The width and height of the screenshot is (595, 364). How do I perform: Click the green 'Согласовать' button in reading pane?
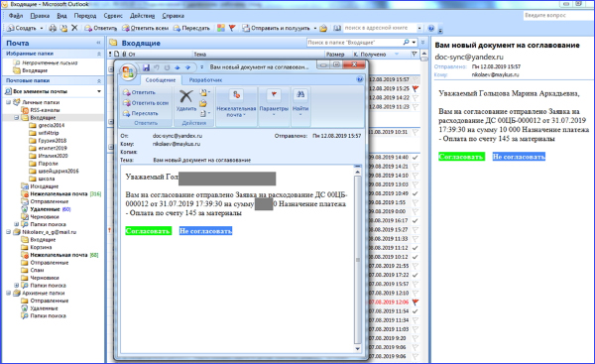[x=461, y=157]
